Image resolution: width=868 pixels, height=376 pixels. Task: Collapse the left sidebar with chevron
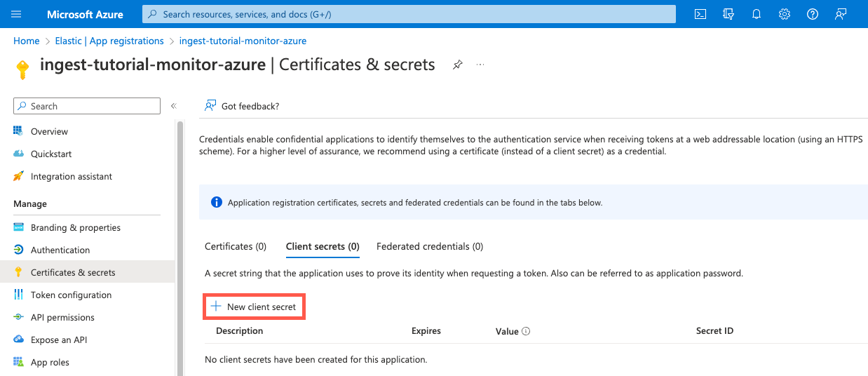174,106
